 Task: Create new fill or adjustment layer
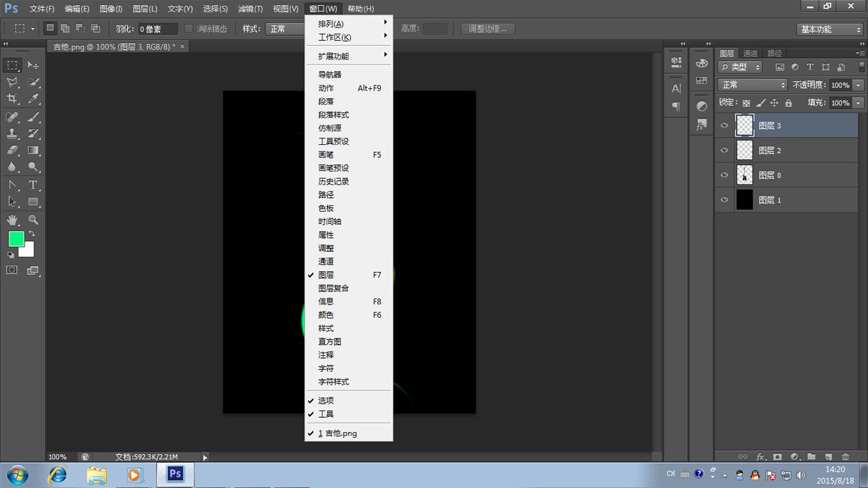point(794,456)
